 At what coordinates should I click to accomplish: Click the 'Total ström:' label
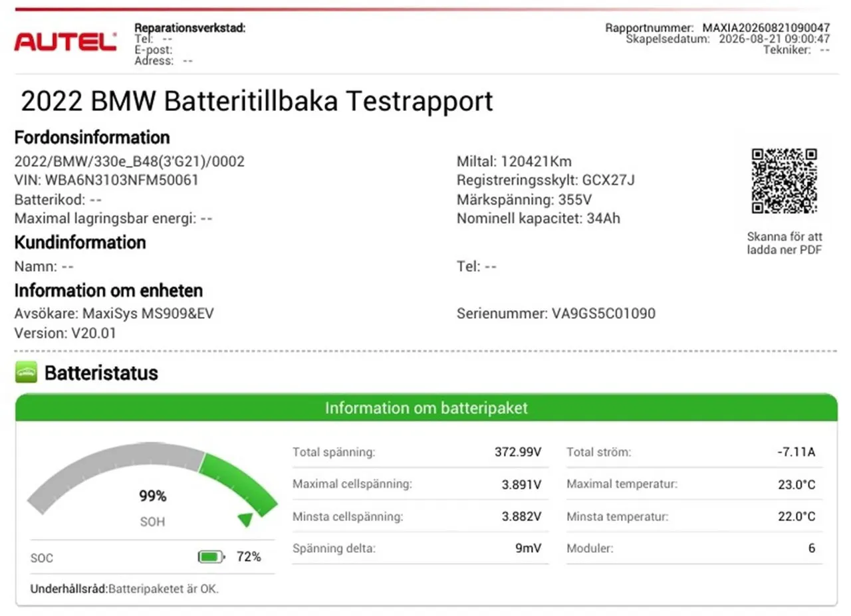pos(598,453)
